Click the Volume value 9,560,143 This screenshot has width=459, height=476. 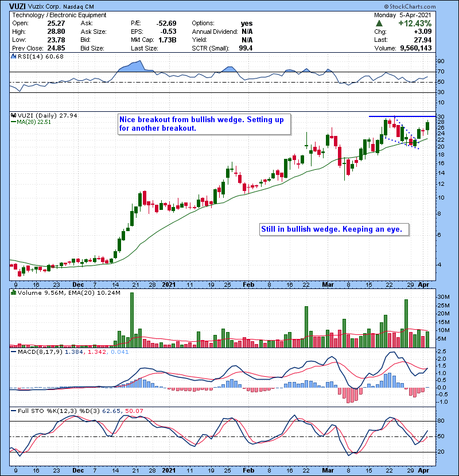point(416,48)
